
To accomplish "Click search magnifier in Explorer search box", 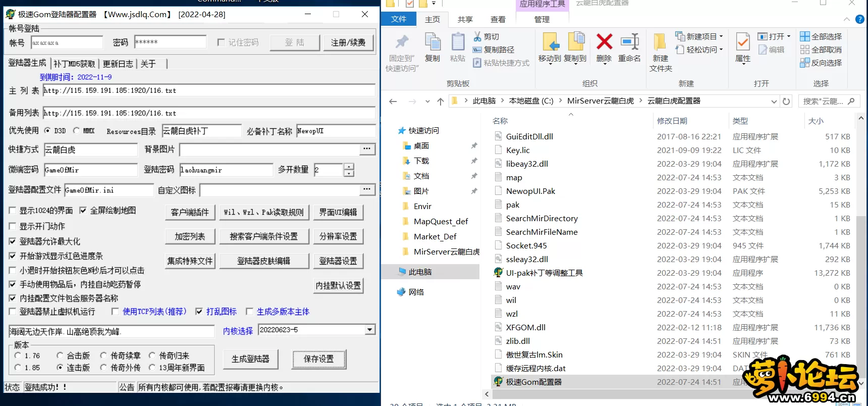I will 851,101.
